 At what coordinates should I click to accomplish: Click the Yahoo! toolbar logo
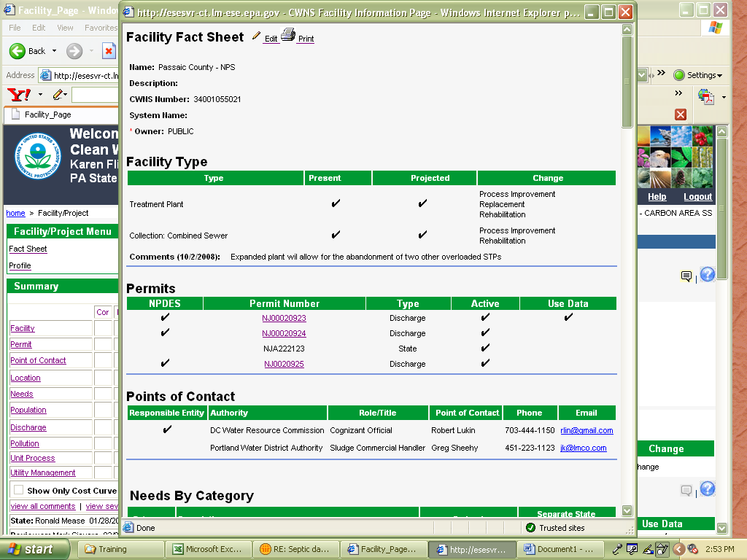18,95
